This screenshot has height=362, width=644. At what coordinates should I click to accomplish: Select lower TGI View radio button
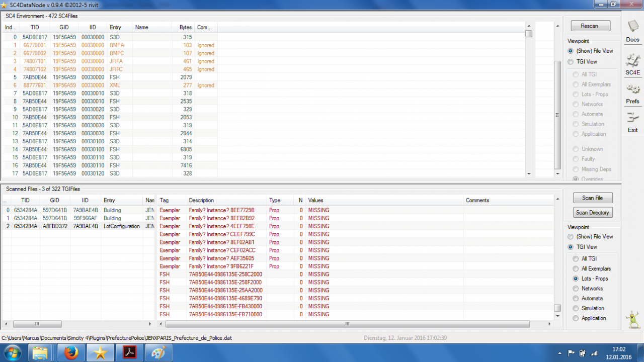point(570,247)
